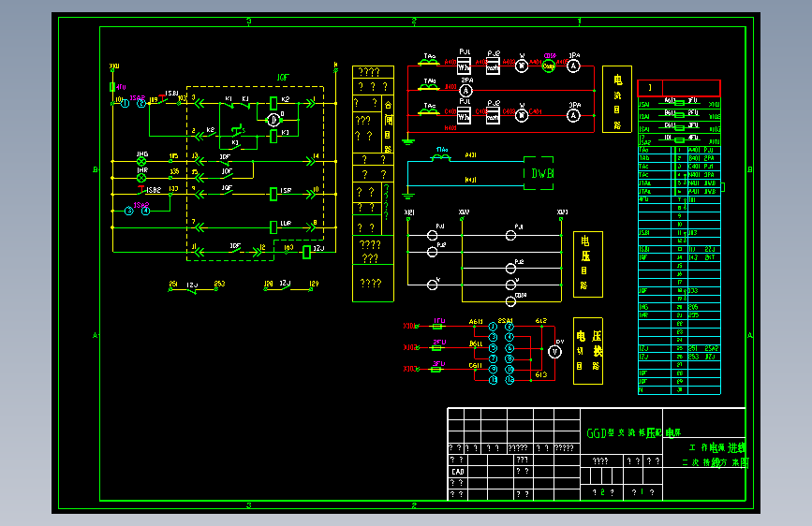Click the JHG indicator lamp symbol
This screenshot has width=812, height=526.
[141, 162]
